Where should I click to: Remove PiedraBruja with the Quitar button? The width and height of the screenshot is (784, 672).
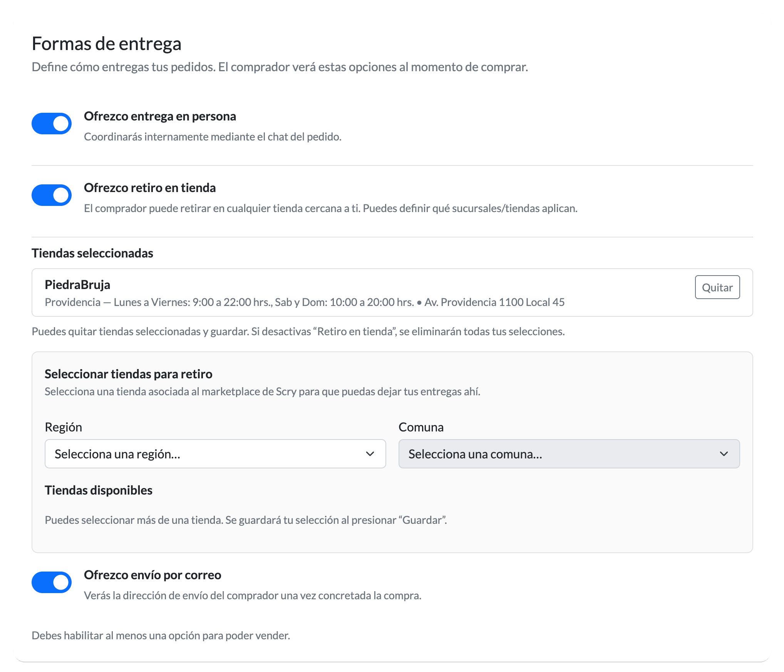pyautogui.click(x=717, y=287)
